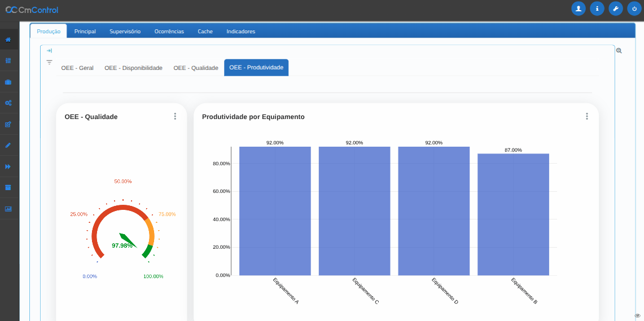
Task: Click the zoom-in magnifier icon
Action: click(x=619, y=51)
